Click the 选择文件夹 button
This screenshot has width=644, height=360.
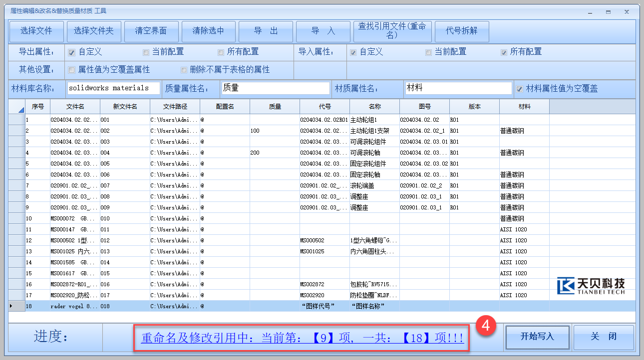click(x=94, y=31)
